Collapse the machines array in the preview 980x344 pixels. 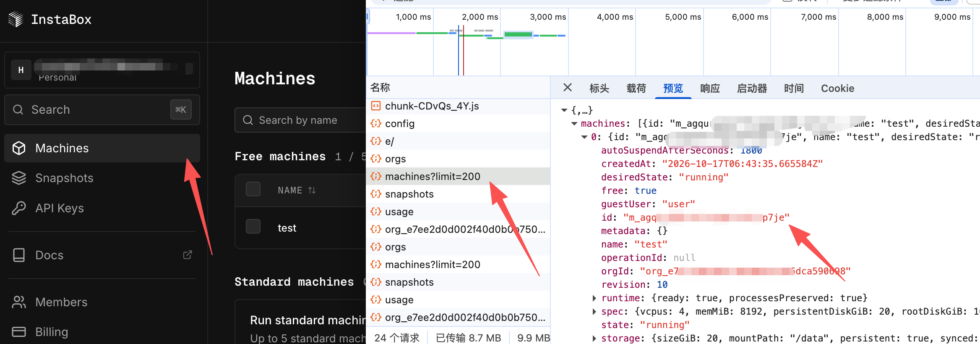pos(574,124)
